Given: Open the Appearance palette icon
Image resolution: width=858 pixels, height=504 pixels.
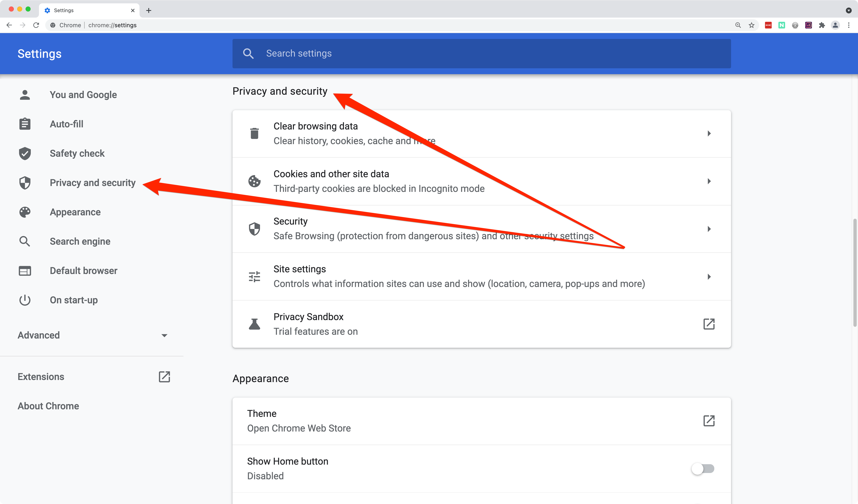Looking at the screenshot, I should pos(25,212).
